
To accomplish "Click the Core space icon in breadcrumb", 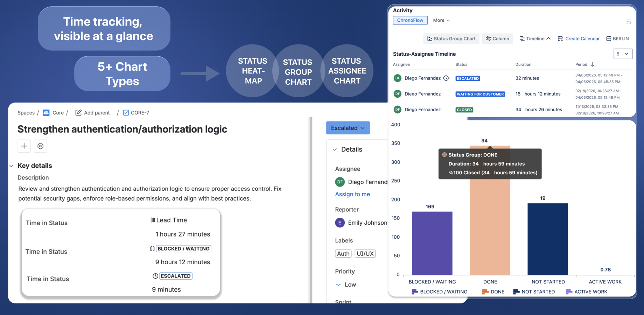I will coord(46,113).
